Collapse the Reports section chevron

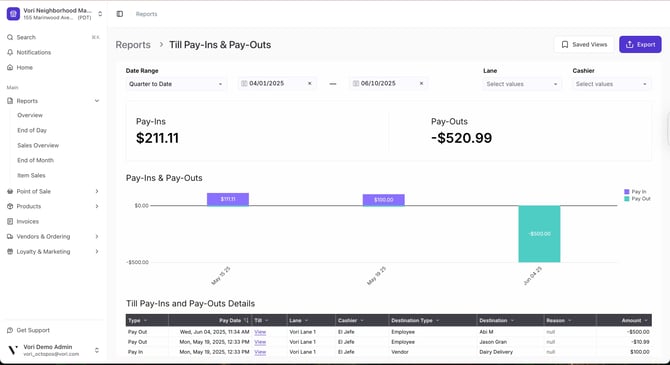(97, 101)
